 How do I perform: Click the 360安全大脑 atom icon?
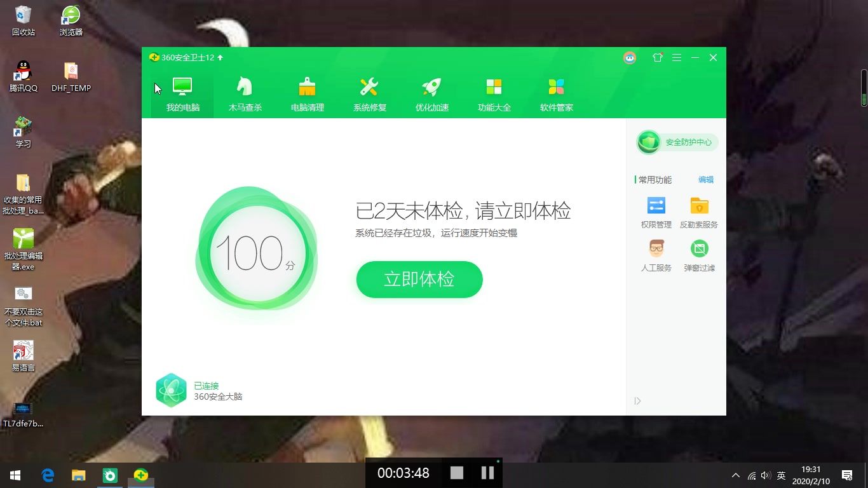coord(171,390)
